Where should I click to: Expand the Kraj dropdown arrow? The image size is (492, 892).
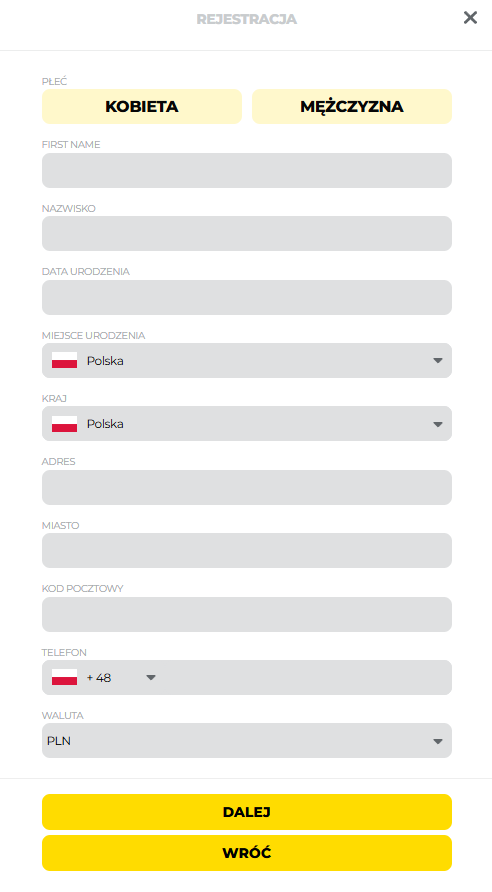[x=437, y=424]
